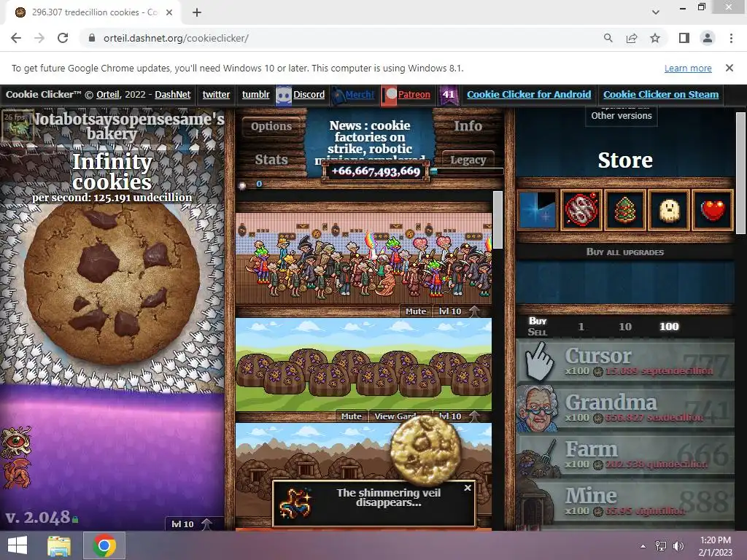Click the Krumblor dragon icon

point(17,474)
